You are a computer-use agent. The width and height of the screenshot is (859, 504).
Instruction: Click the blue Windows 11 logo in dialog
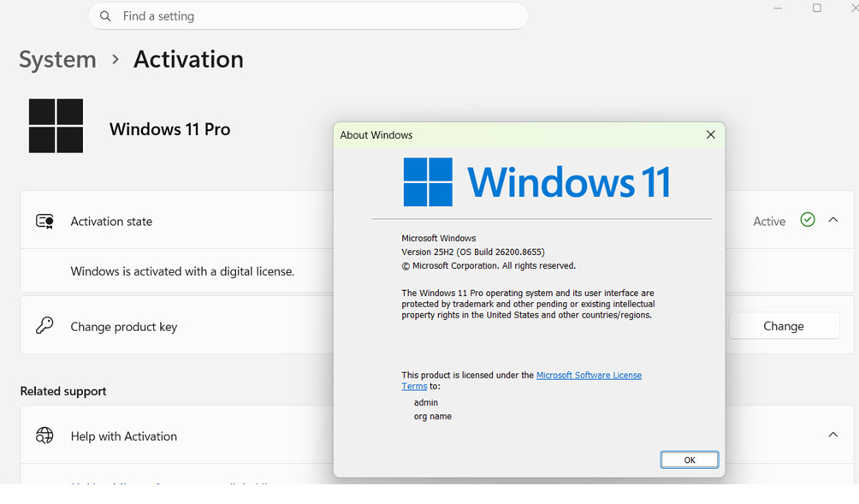537,182
